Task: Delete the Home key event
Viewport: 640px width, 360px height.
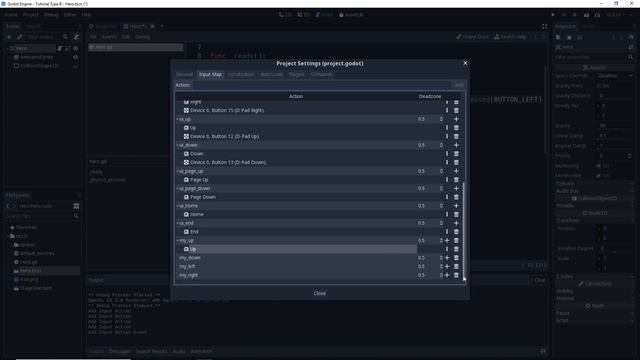Action: [456, 214]
